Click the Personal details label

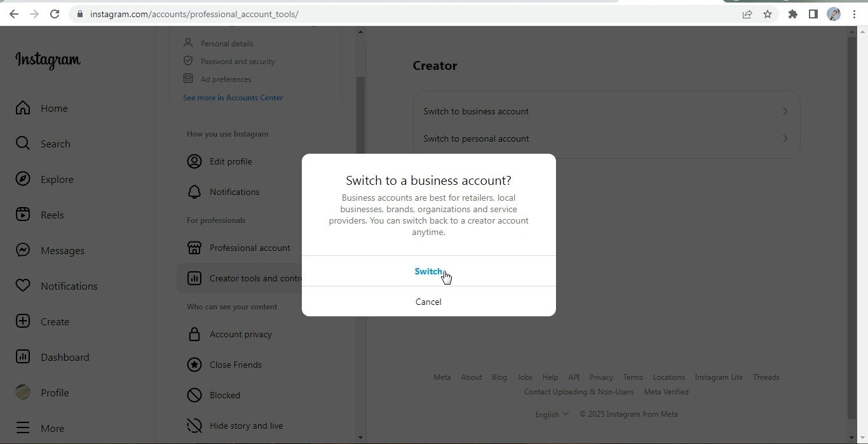click(227, 44)
